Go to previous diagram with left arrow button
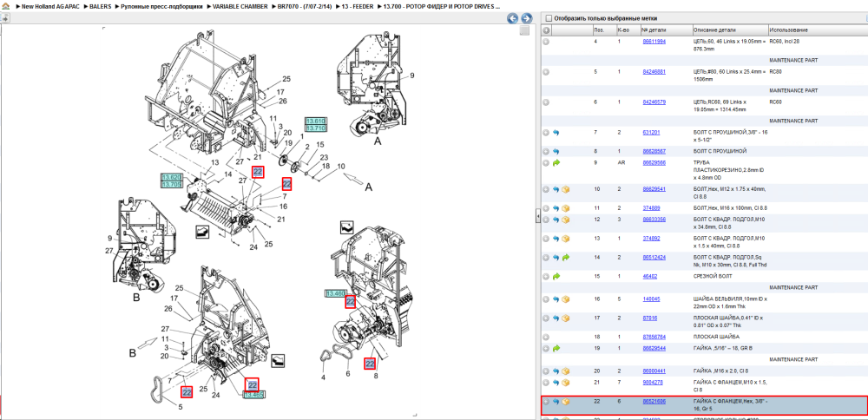Viewport: 868px width, 420px height. tap(513, 18)
